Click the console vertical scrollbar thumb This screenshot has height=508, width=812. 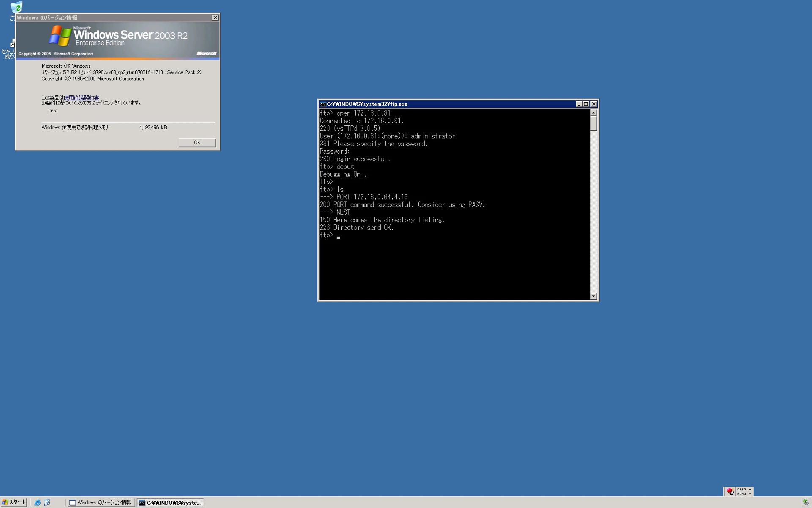[594, 123]
